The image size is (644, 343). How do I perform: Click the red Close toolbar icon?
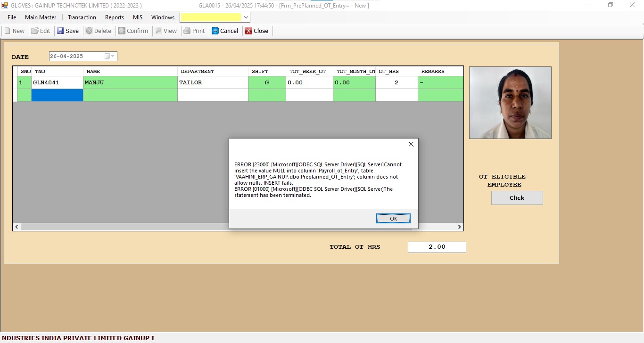point(248,31)
